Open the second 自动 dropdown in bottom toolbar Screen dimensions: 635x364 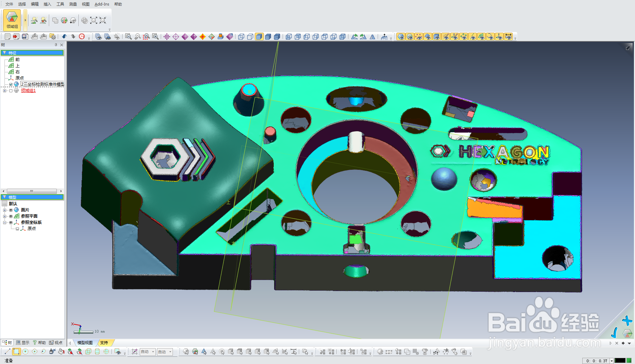(x=165, y=352)
